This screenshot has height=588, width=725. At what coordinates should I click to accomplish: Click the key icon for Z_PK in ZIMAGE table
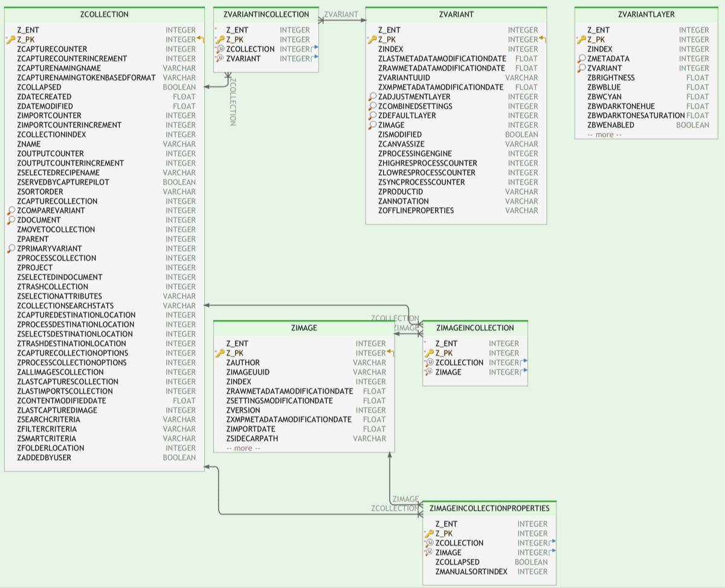tap(220, 353)
